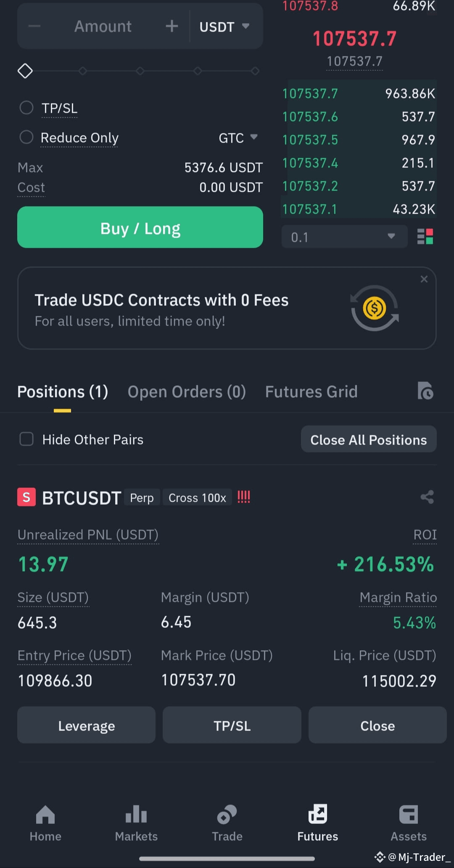The height and width of the screenshot is (868, 454).
Task: Expand the 0.1 price precision dropdown
Action: tap(344, 237)
